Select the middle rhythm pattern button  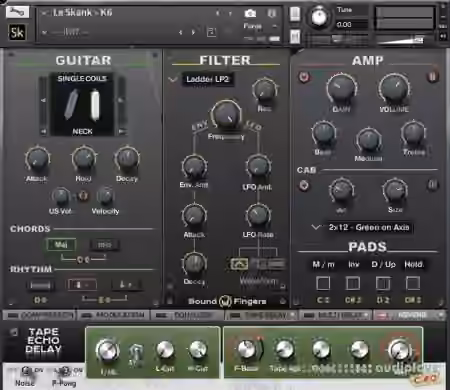pyautogui.click(x=82, y=285)
